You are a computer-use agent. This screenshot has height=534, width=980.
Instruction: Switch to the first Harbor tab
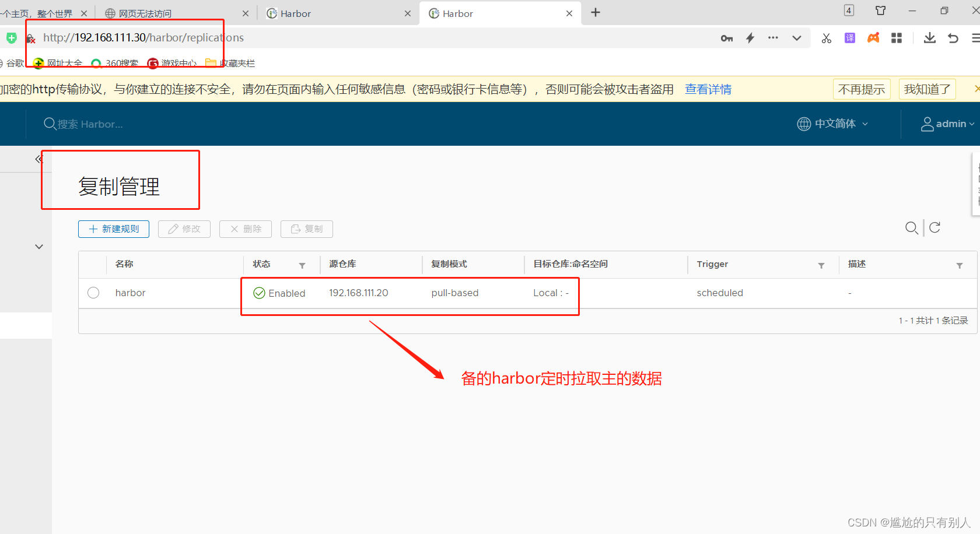coord(339,13)
